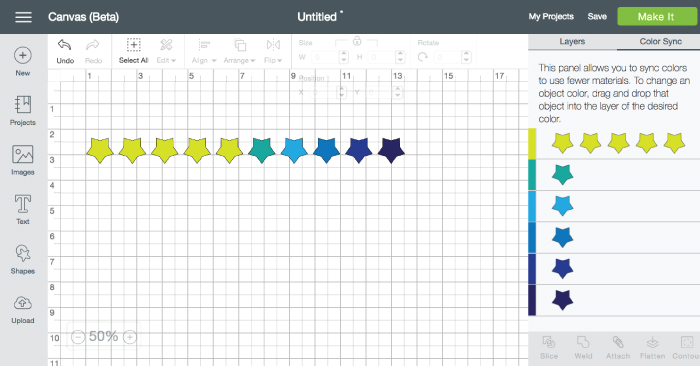The width and height of the screenshot is (700, 366).
Task: Open the Align dropdown
Action: coord(204,51)
